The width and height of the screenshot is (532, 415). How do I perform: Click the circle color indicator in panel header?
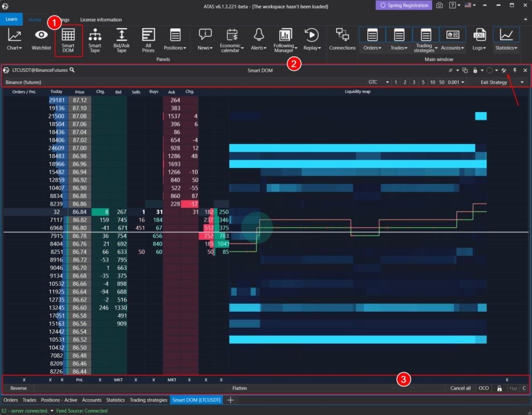(490, 70)
